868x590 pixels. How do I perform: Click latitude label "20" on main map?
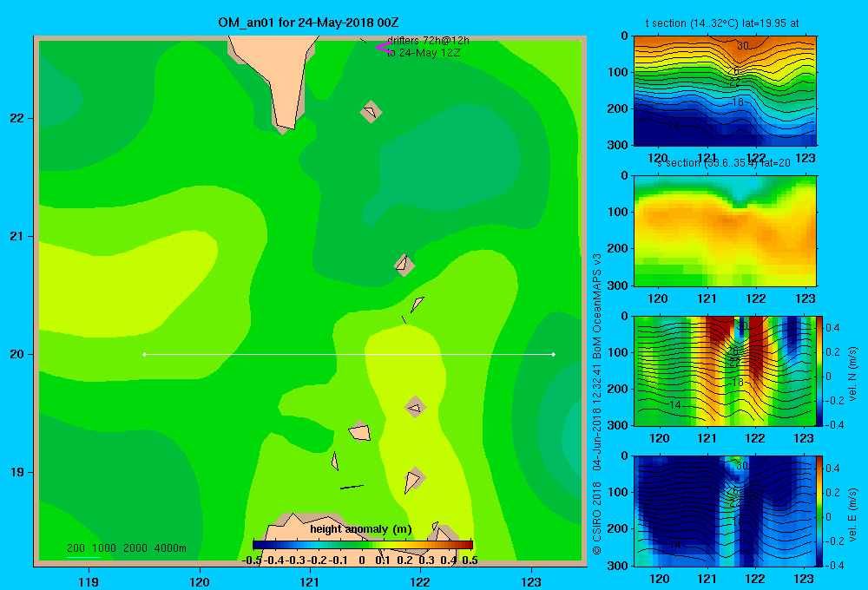[17, 354]
